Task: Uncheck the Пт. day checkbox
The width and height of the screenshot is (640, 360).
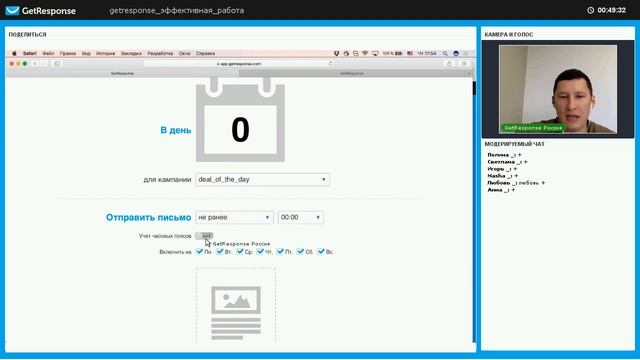Action: pyautogui.click(x=280, y=251)
